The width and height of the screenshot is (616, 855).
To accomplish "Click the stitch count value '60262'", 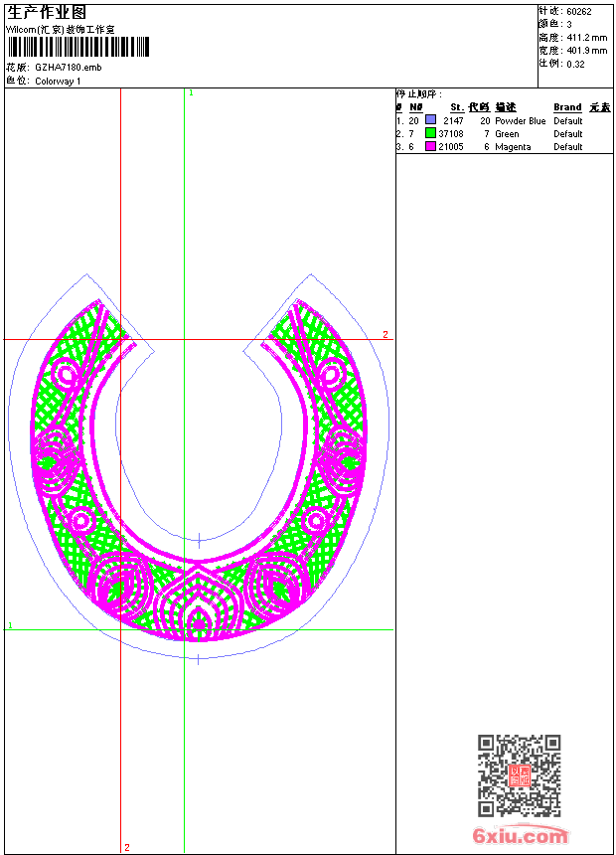I will 579,12.
